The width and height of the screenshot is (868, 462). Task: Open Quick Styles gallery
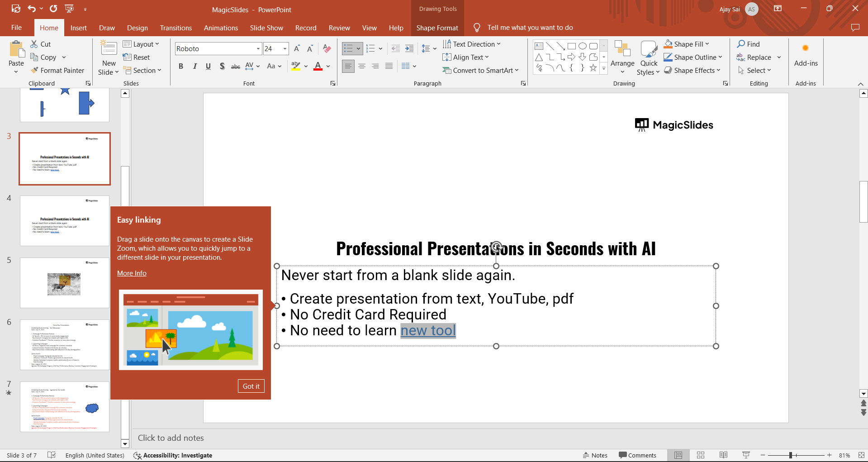tap(649, 58)
